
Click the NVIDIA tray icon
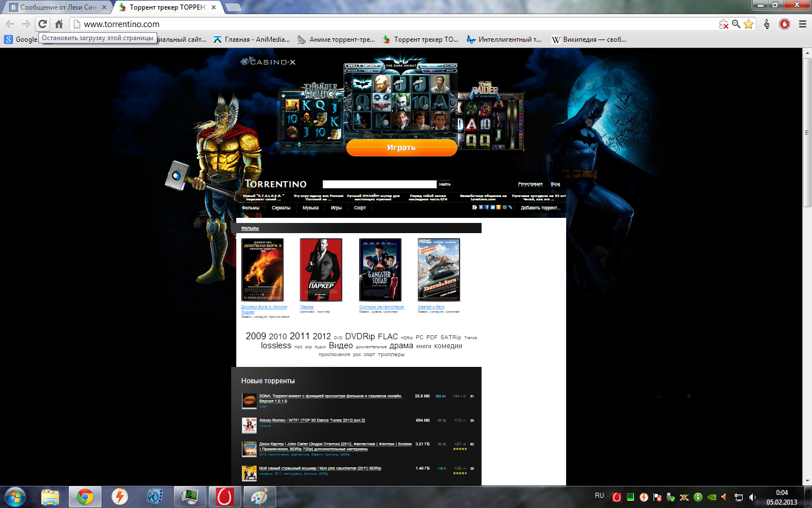712,497
